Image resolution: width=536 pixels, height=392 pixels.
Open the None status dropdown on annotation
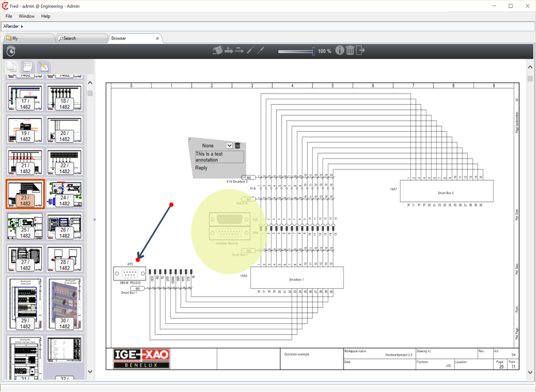click(229, 146)
